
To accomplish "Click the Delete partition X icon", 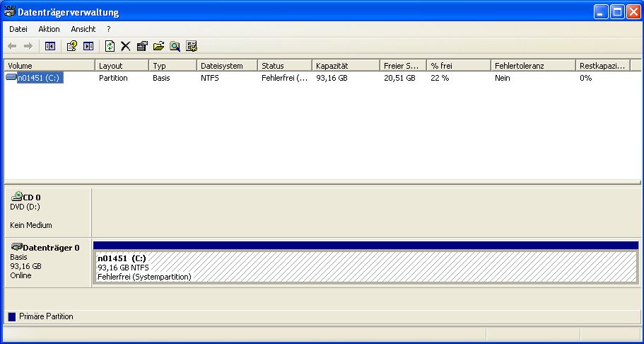I will (x=125, y=46).
